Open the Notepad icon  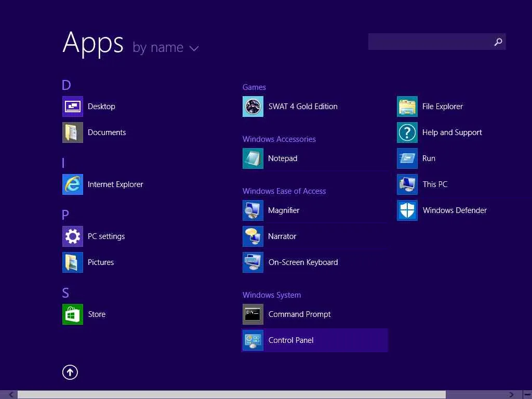253,158
